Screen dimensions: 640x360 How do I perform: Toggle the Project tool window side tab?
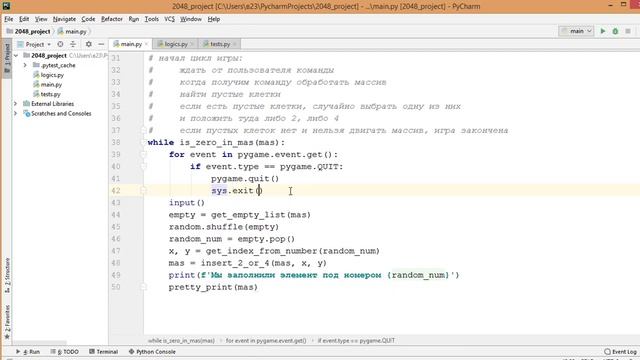click(7, 57)
